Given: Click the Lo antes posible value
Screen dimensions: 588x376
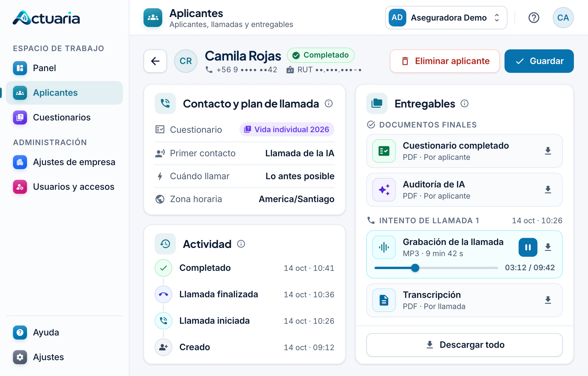Looking at the screenshot, I should click(x=300, y=176).
